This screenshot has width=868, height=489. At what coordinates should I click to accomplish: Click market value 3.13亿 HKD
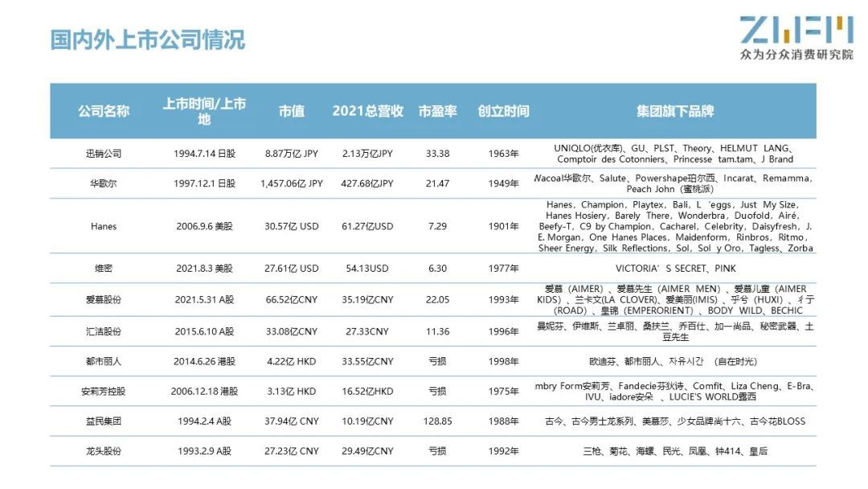click(x=292, y=391)
